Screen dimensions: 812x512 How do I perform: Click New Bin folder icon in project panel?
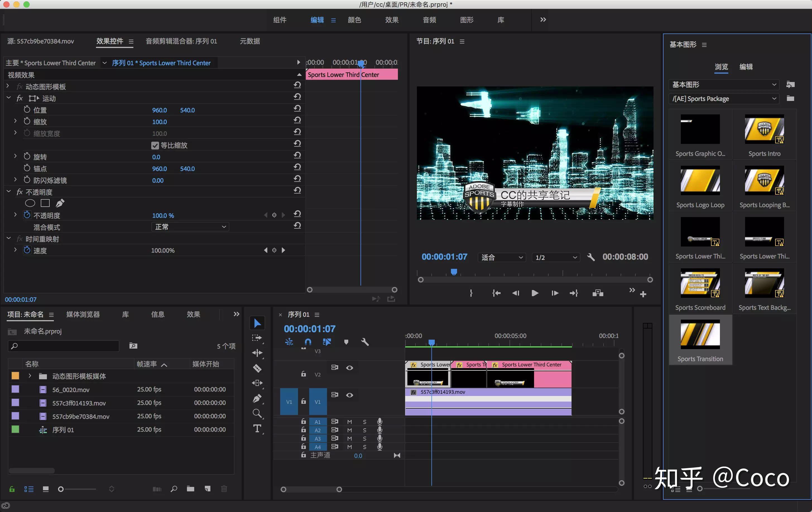point(191,489)
